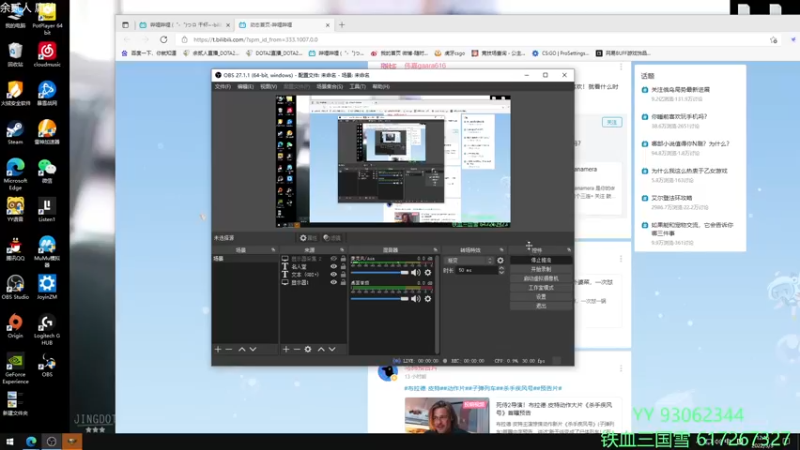
Task: Toggle visibility of the 文本 (GDI+) source
Action: click(x=333, y=274)
